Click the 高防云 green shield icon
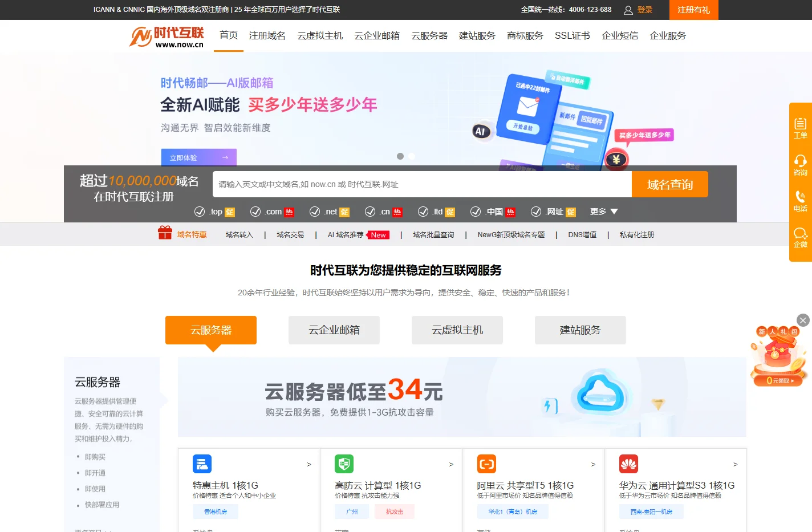Image resolution: width=812 pixels, height=532 pixels. tap(344, 464)
